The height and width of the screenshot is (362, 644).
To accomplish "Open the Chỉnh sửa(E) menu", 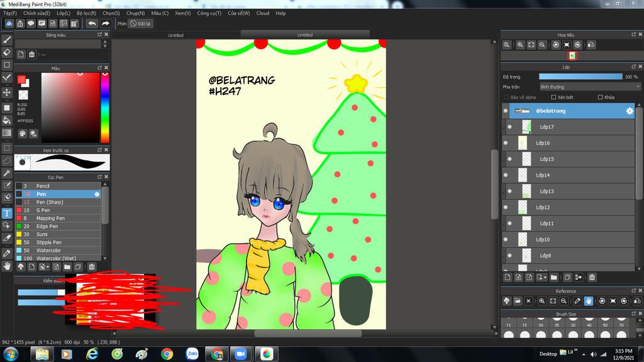I will pyautogui.click(x=37, y=13).
